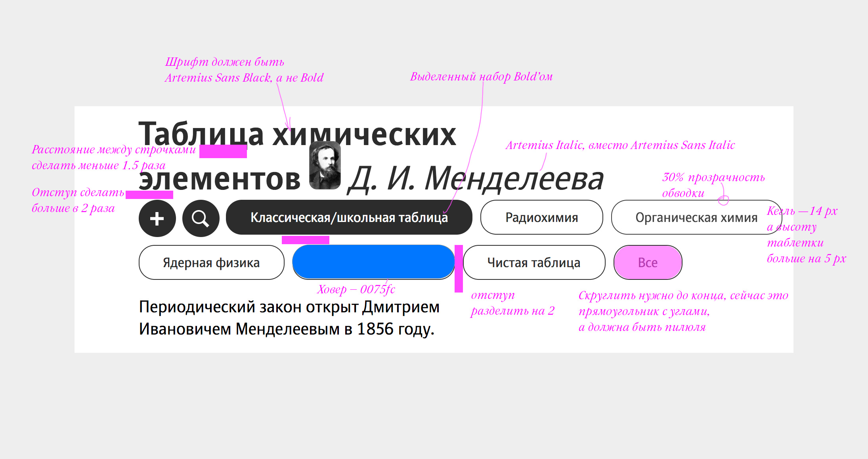
Task: Open the 'Чистая таблица' pill
Action: click(533, 262)
